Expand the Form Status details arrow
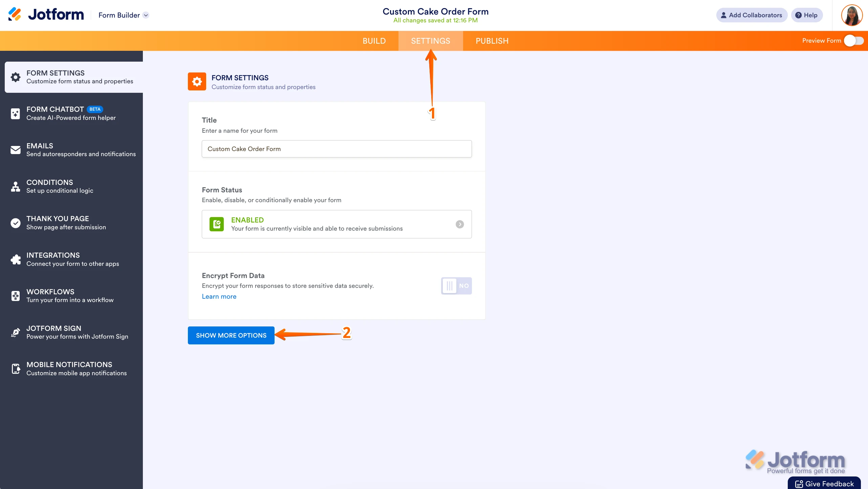The width and height of the screenshot is (868, 489). click(x=459, y=224)
